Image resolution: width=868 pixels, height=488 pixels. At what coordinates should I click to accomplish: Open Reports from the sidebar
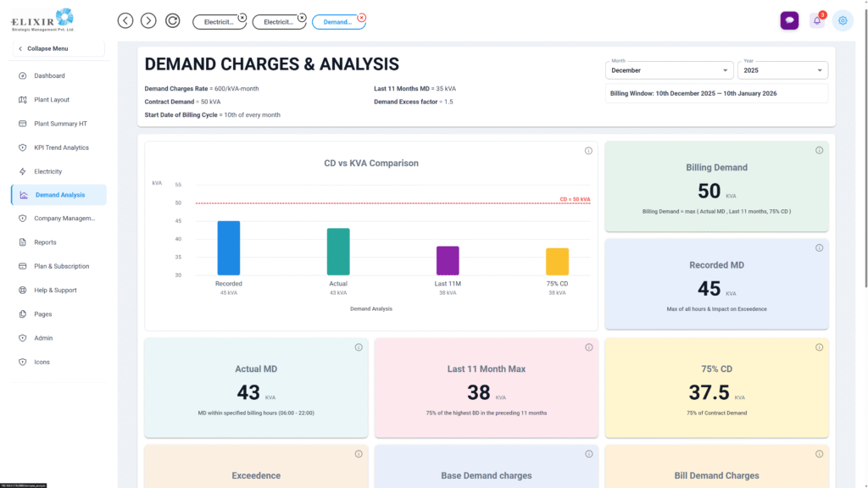45,242
